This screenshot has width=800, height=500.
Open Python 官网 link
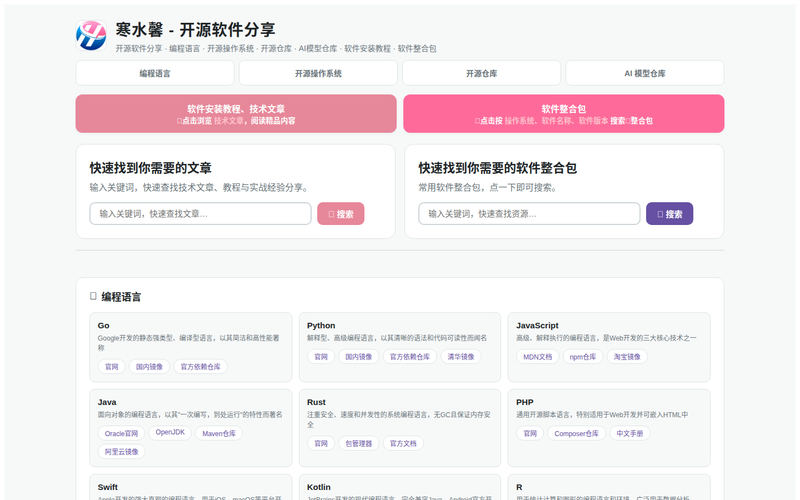[x=321, y=357]
